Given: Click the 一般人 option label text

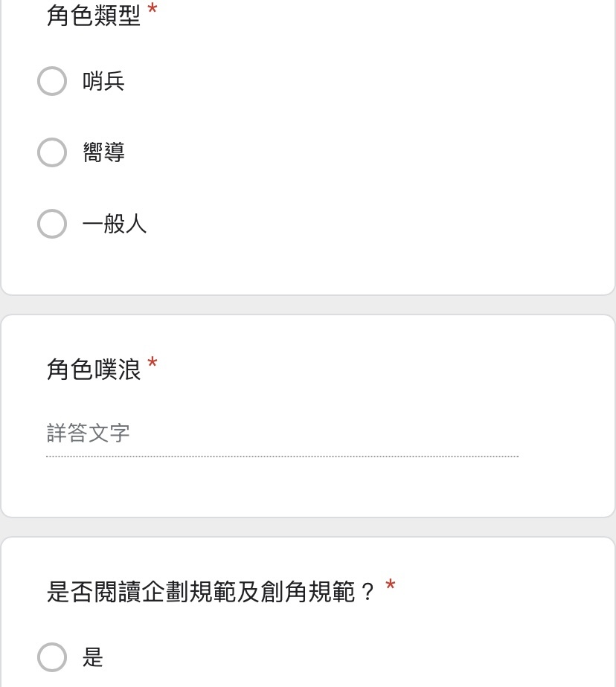Looking at the screenshot, I should click(x=114, y=224).
